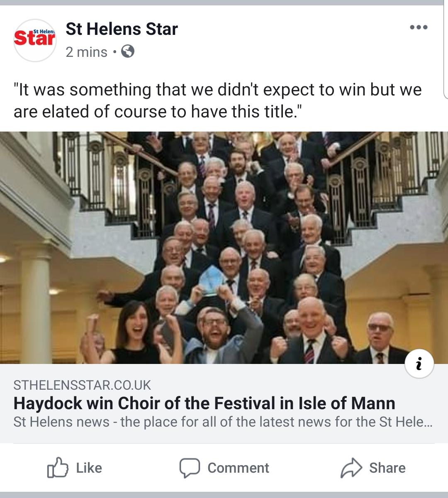448x498 pixels.
Task: Tap the 'St Helens news' link description
Action: tap(223, 422)
